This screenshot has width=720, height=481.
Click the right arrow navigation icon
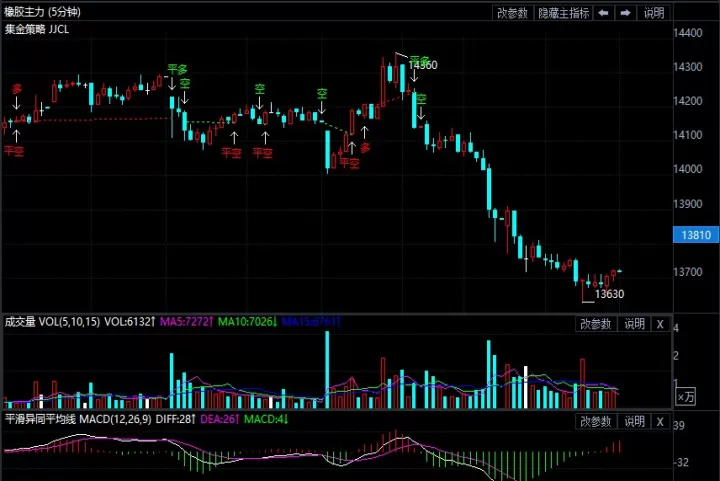coord(625,13)
